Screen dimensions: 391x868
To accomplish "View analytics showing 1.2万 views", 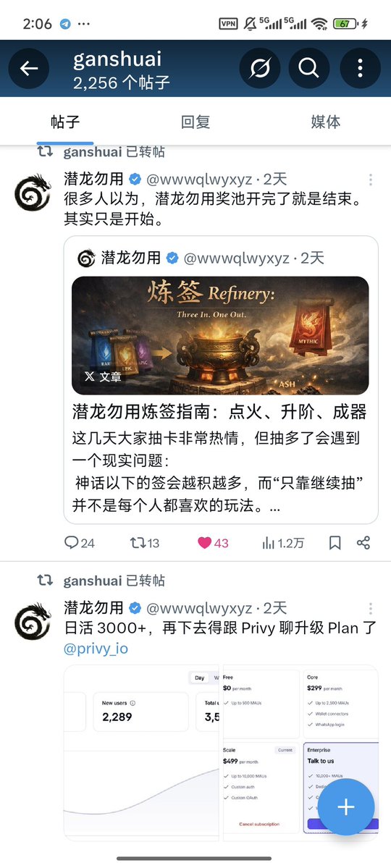I will (283, 543).
